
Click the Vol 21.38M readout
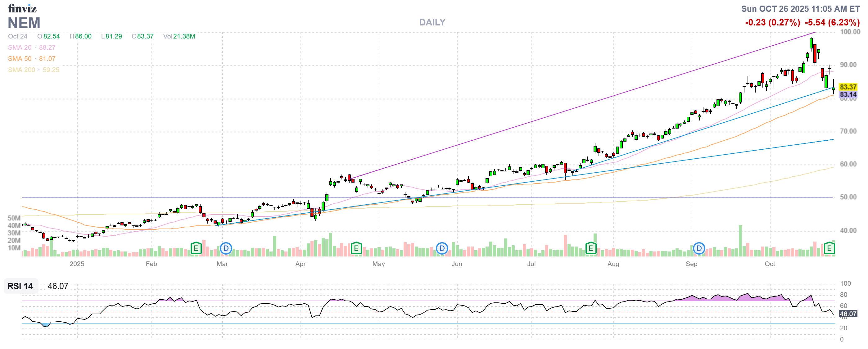(179, 36)
